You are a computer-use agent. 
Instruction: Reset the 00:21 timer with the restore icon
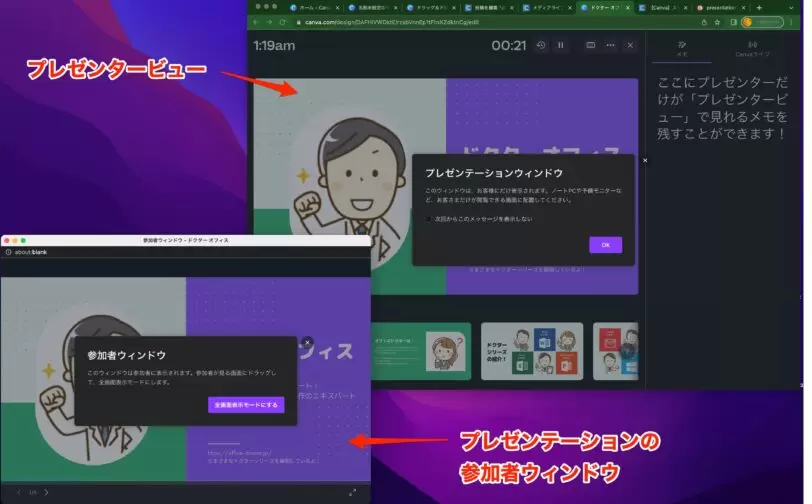[x=541, y=46]
